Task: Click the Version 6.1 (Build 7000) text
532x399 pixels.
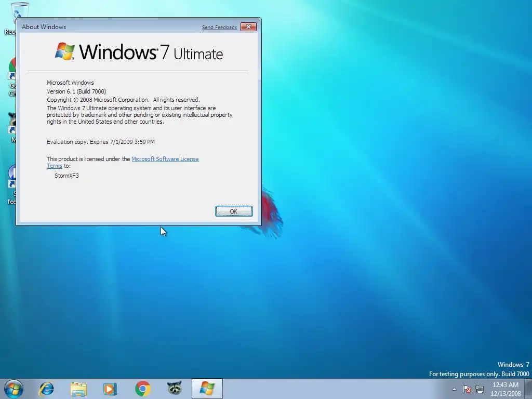Action: (x=76, y=91)
